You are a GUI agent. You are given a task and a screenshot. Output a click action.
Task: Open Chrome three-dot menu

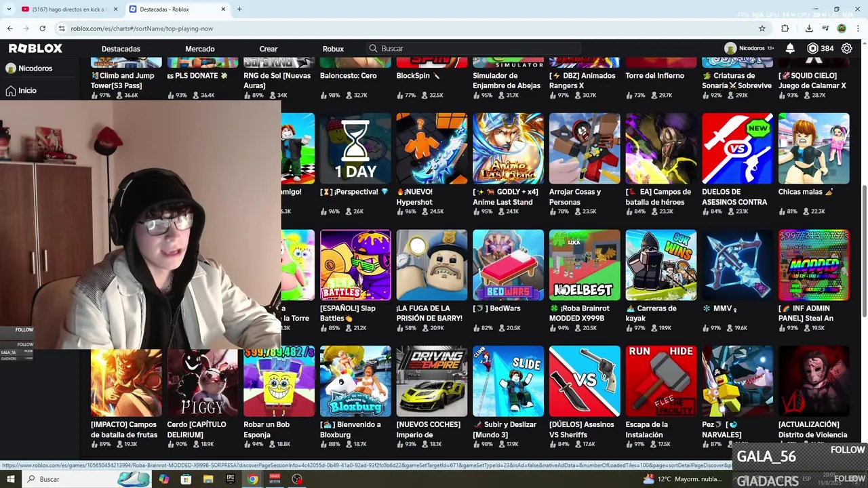[x=858, y=28]
